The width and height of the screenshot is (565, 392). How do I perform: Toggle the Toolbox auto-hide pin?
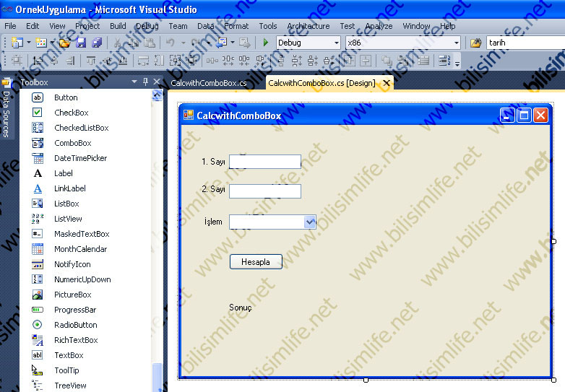(145, 82)
